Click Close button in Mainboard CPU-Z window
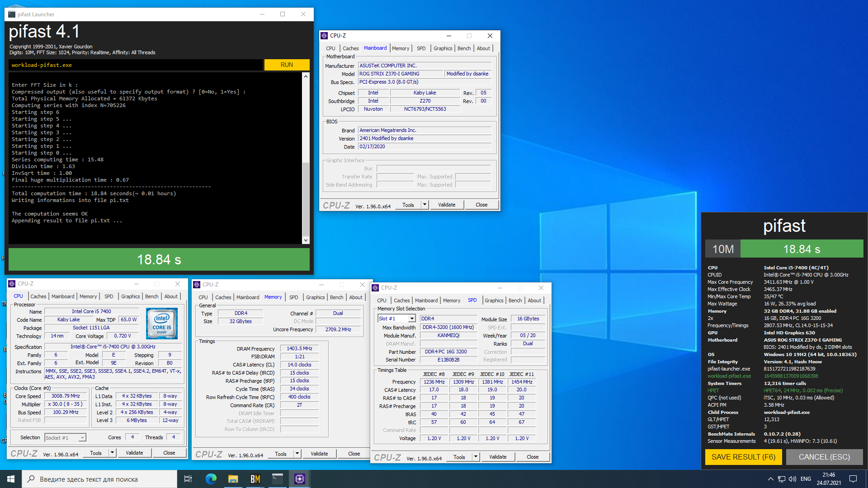 pyautogui.click(x=481, y=205)
